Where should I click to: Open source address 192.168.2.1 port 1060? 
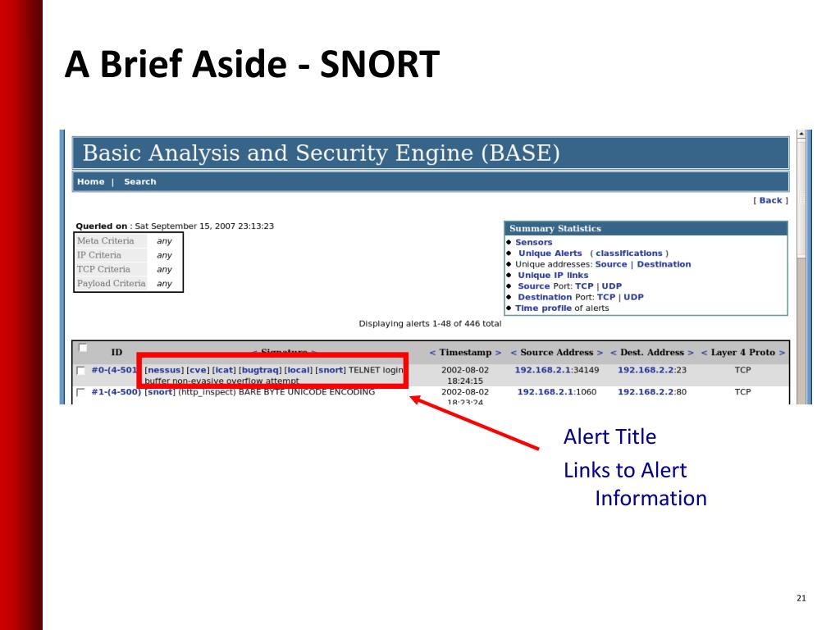click(x=557, y=391)
